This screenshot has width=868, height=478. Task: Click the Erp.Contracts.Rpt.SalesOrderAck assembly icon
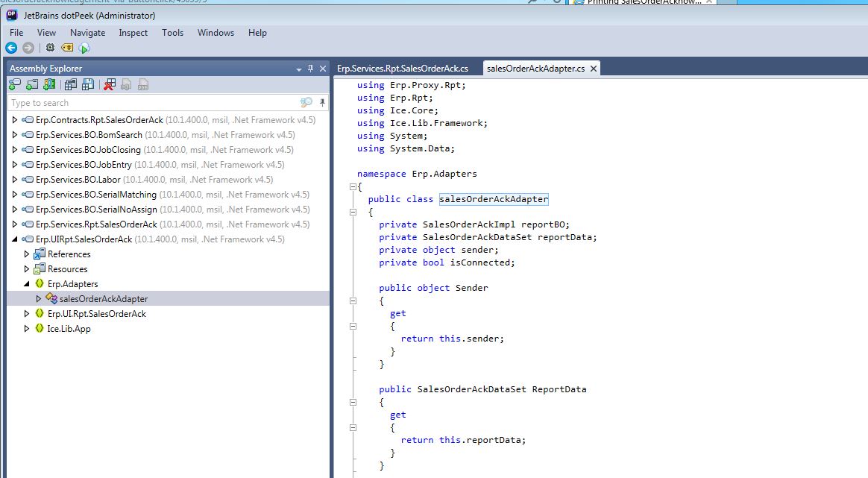tap(28, 119)
